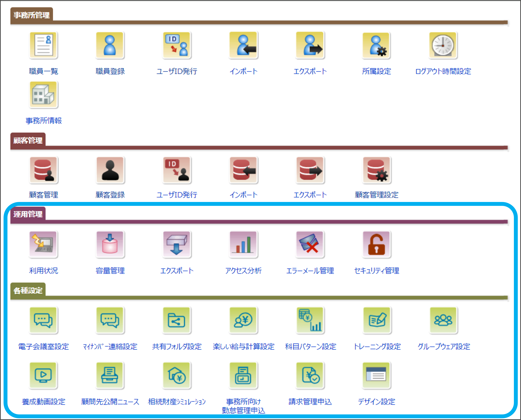Image resolution: width=521 pixels, height=420 pixels.
Task: Click the 容量管理 cylinder icon
Action: pyautogui.click(x=110, y=244)
